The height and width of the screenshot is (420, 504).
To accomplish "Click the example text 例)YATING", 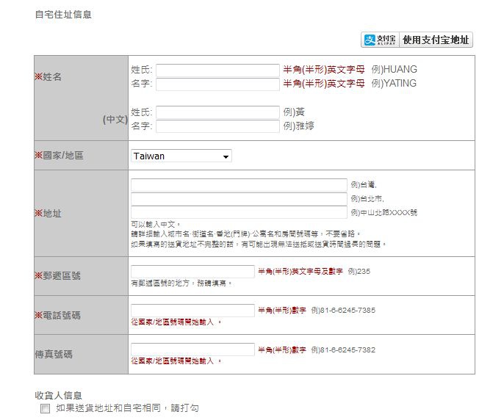I will [394, 84].
